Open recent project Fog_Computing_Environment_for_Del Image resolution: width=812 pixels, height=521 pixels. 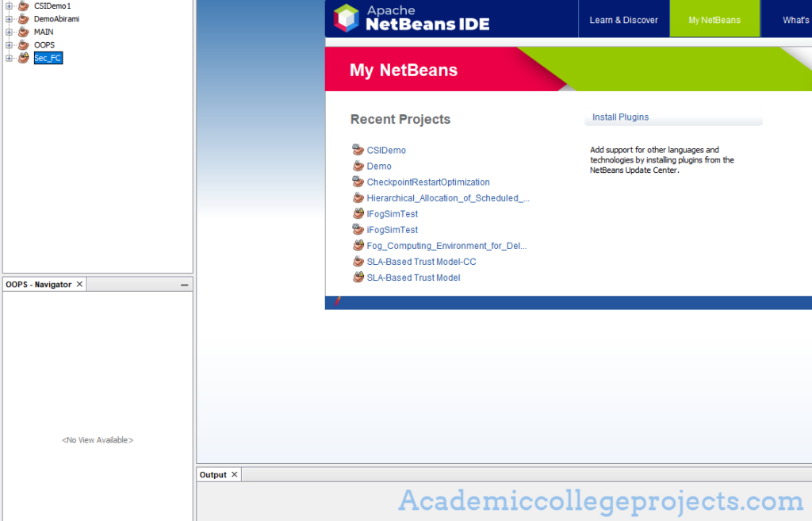point(446,246)
